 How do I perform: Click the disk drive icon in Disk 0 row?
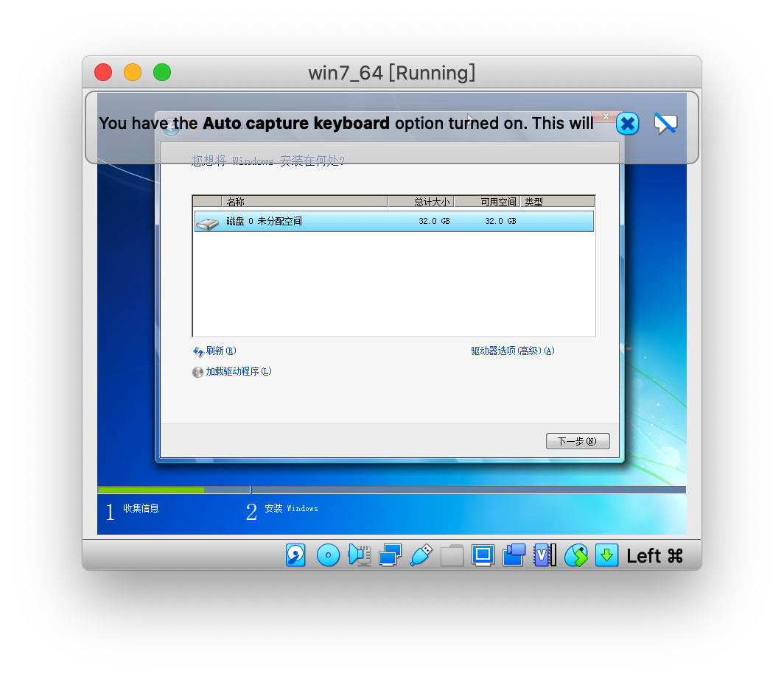pos(208,223)
